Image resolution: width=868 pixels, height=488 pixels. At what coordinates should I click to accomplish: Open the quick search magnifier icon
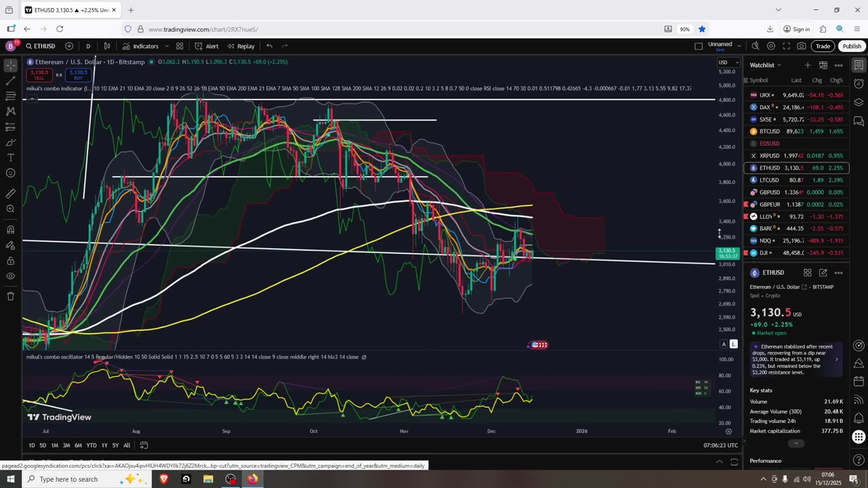click(x=755, y=46)
